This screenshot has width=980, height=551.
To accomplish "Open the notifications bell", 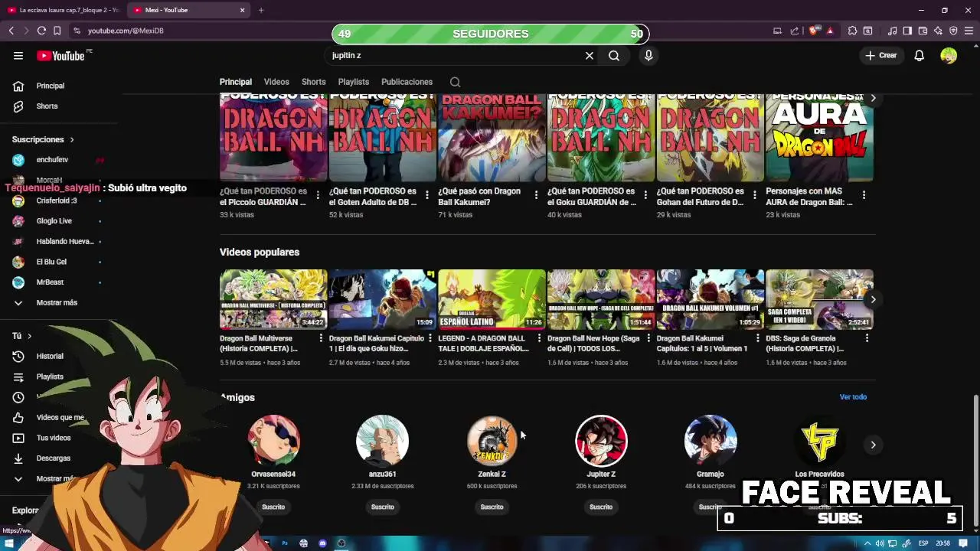I will [x=920, y=55].
